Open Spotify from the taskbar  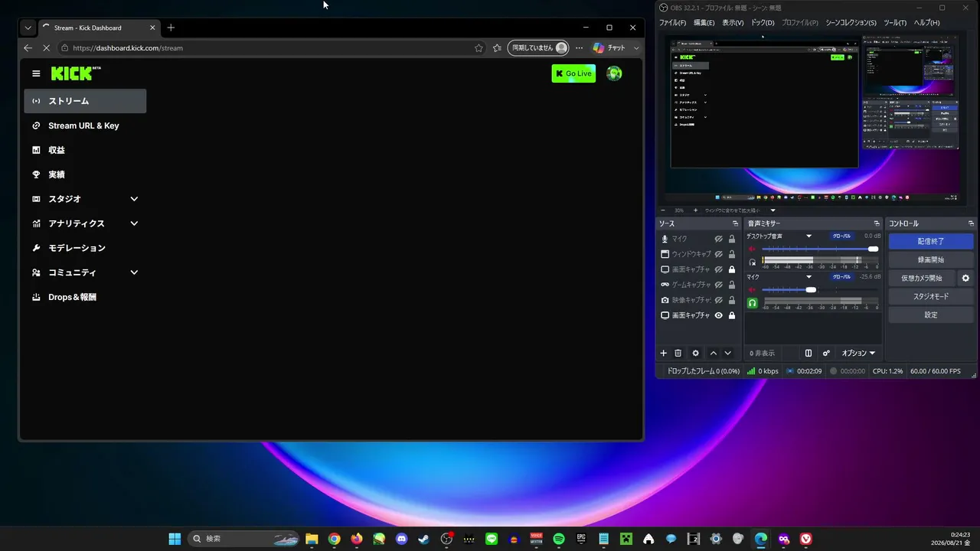(559, 539)
